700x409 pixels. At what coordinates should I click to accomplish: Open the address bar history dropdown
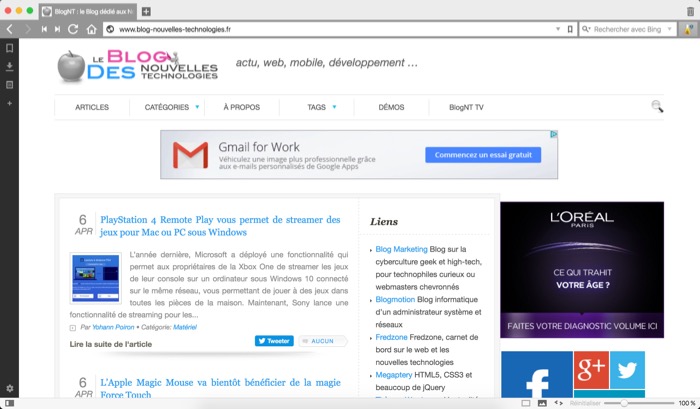(558, 29)
